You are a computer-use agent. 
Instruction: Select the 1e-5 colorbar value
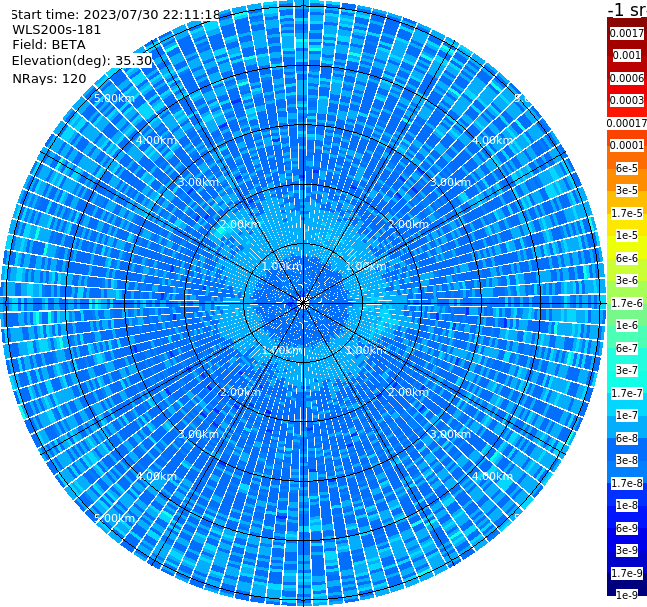pos(627,235)
